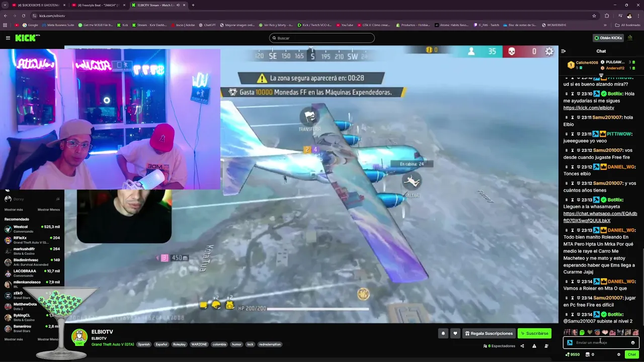Collapse the chat panel with arrow icon
The height and width of the screenshot is (362, 644).
563,51
